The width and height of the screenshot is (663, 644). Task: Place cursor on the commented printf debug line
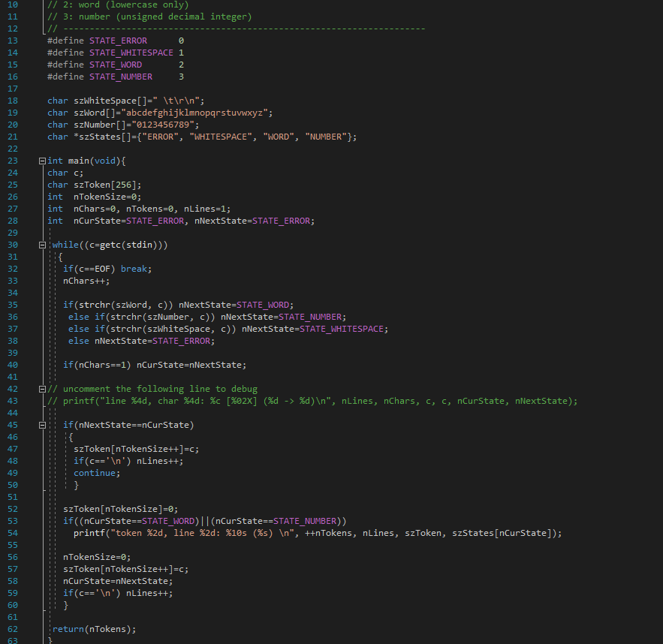(x=225, y=401)
